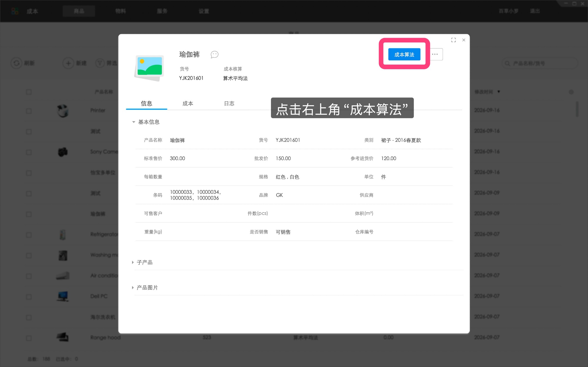This screenshot has width=588, height=367.
Task: Check the Sony Camera row checkbox
Action: click(x=29, y=152)
